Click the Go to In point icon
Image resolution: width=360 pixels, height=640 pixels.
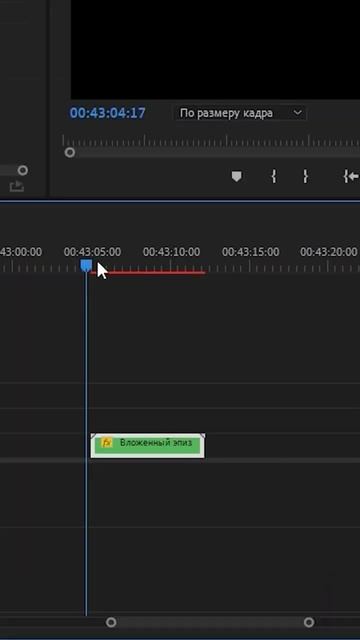351,176
